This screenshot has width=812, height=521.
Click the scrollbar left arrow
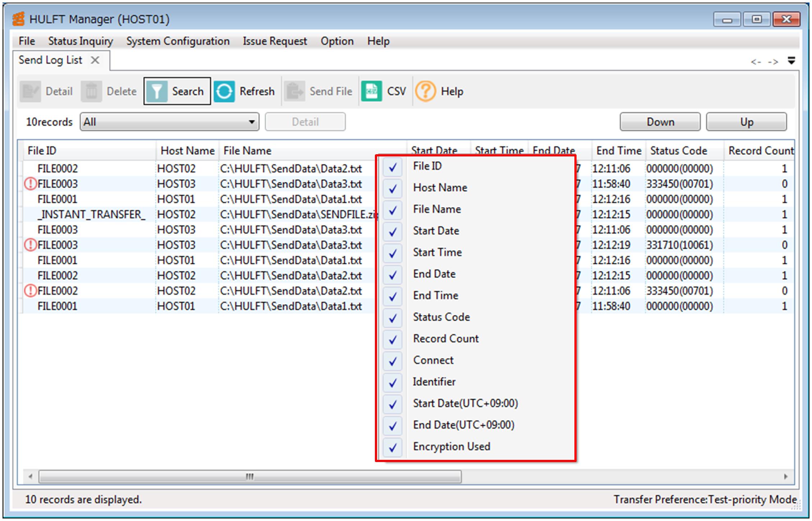tap(31, 476)
